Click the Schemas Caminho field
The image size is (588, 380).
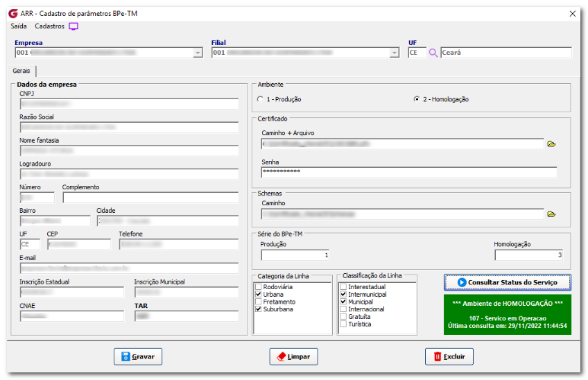[x=403, y=214]
